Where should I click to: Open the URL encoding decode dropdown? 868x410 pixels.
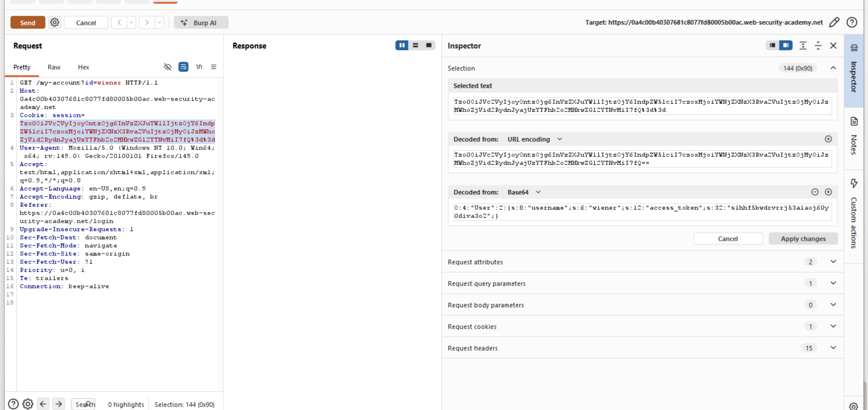click(x=535, y=139)
